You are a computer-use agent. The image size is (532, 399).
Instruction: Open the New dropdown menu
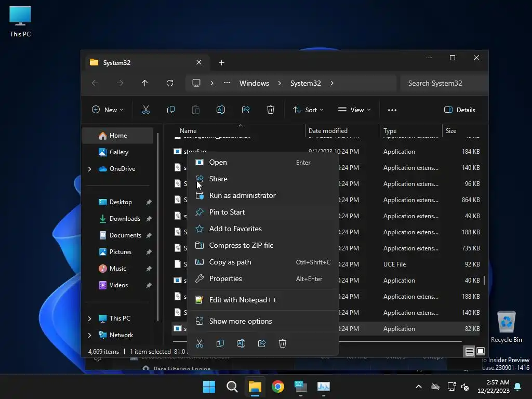(108, 110)
